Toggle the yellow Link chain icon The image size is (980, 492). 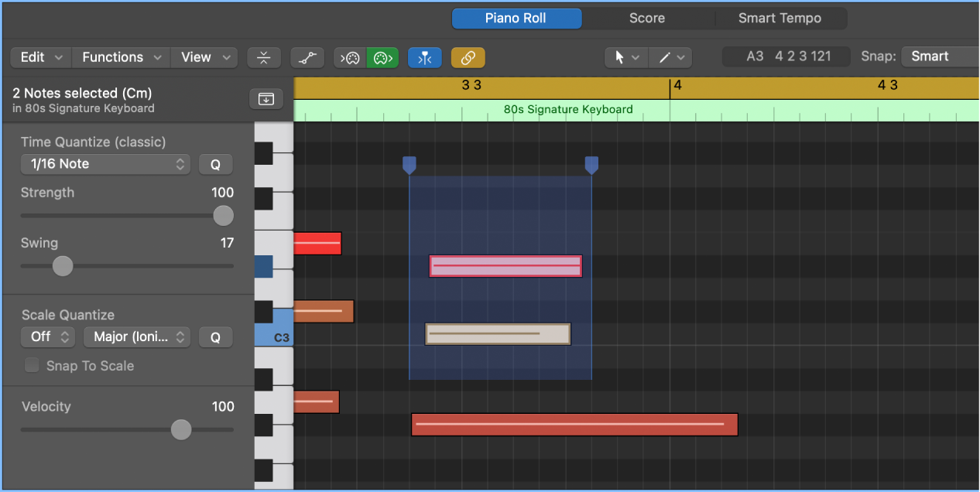click(468, 57)
